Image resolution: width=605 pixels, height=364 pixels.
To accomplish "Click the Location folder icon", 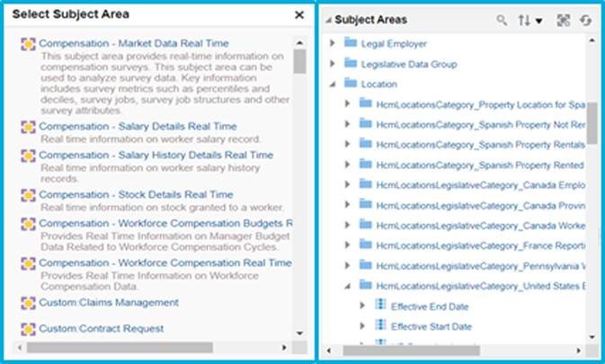I will tap(351, 83).
